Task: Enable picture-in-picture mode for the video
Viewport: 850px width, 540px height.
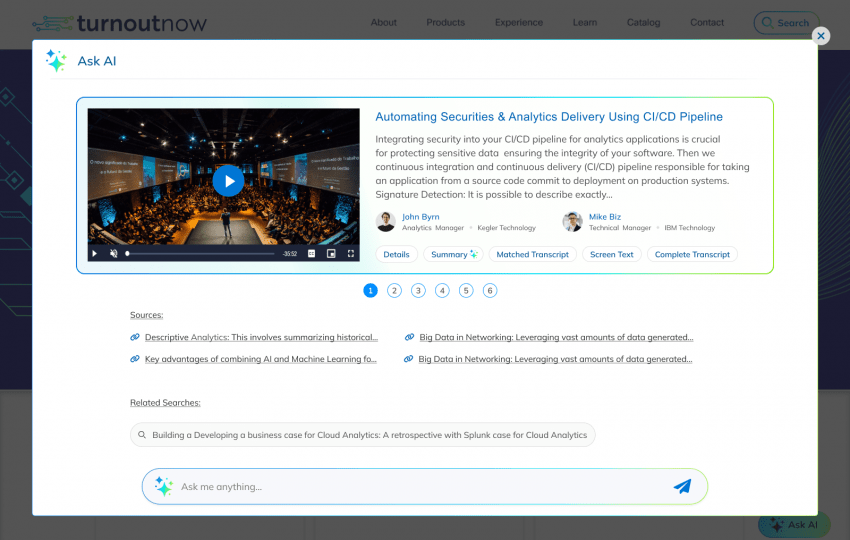Action: (331, 254)
